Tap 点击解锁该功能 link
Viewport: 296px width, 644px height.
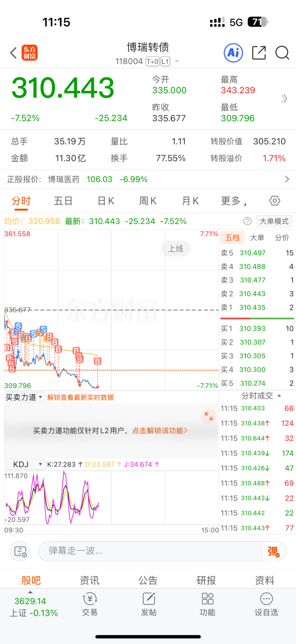(x=160, y=431)
